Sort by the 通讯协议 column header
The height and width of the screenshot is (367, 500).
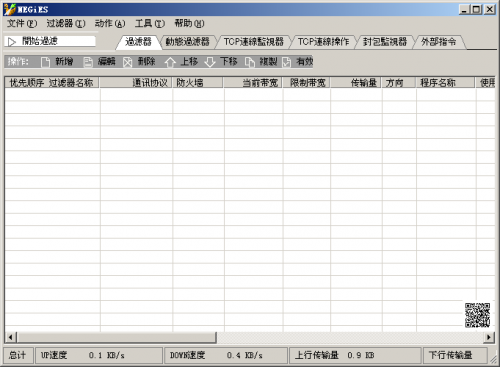[x=136, y=83]
